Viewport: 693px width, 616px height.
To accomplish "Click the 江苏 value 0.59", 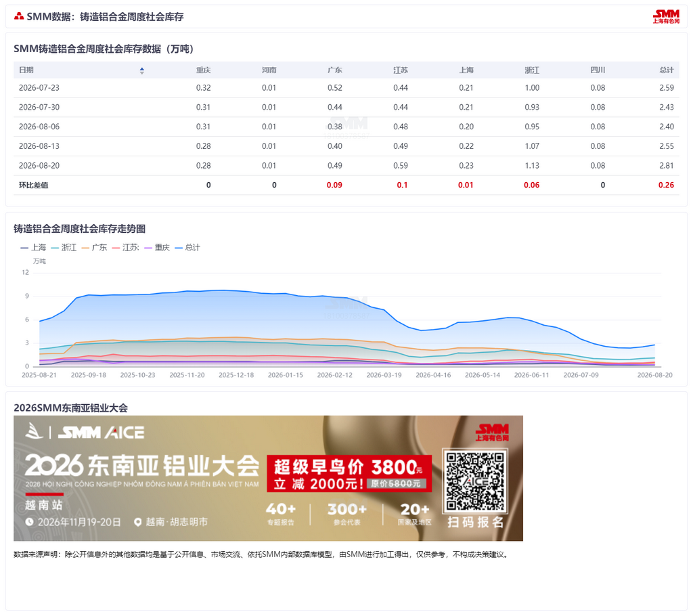I will (401, 165).
